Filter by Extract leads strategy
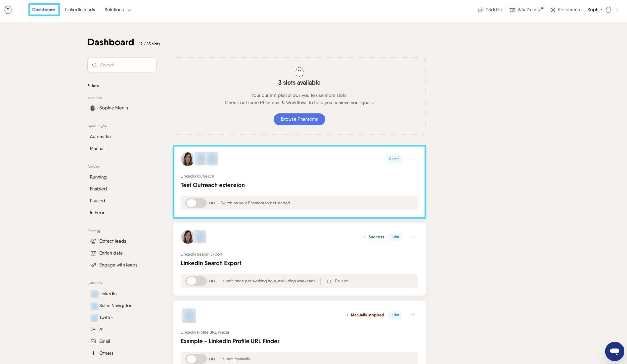This screenshot has height=364, width=627. (x=108, y=241)
